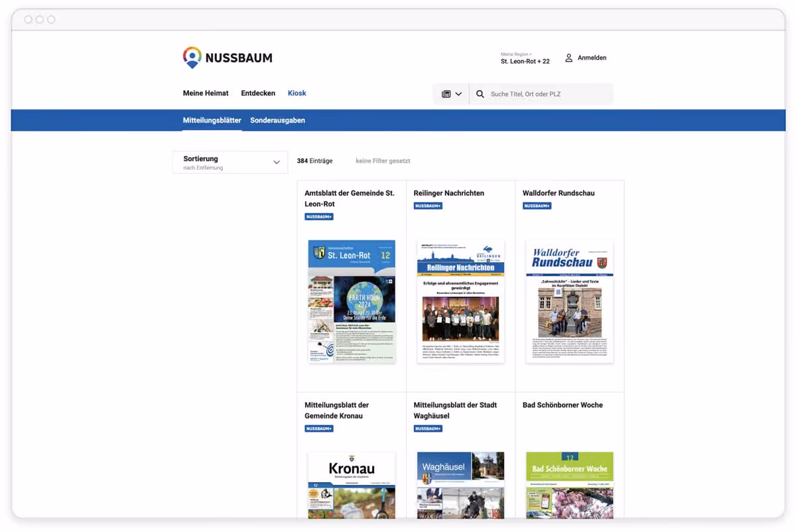
Task: Click the keine Filter gesetzt text
Action: coord(383,161)
